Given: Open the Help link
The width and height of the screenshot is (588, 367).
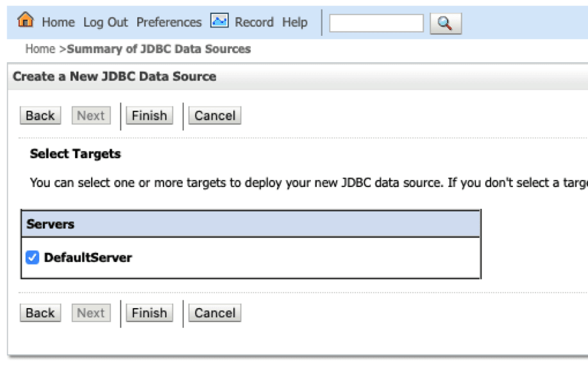Looking at the screenshot, I should pyautogui.click(x=295, y=22).
